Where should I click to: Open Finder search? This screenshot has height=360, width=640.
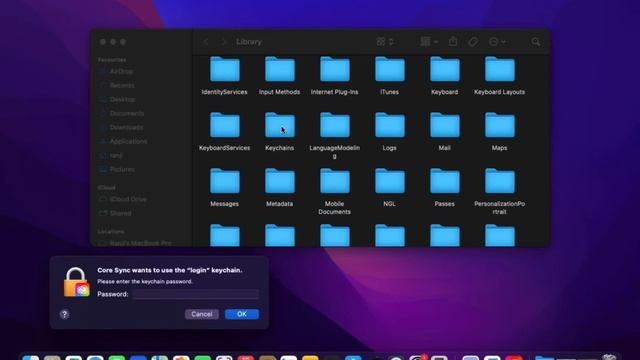536,42
